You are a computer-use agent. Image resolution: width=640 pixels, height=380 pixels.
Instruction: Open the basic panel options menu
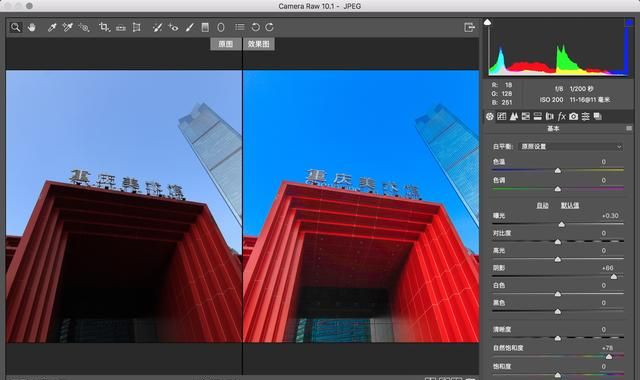[x=629, y=129]
